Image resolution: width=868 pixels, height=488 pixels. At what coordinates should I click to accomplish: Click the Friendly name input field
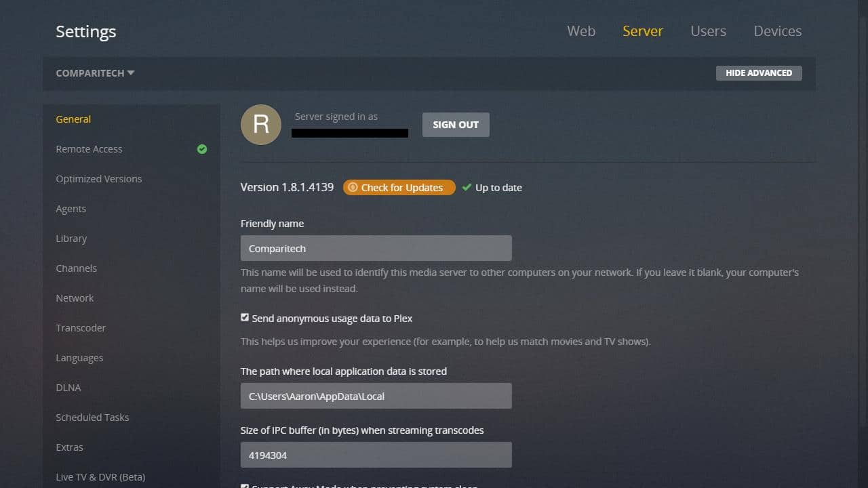[x=376, y=248]
